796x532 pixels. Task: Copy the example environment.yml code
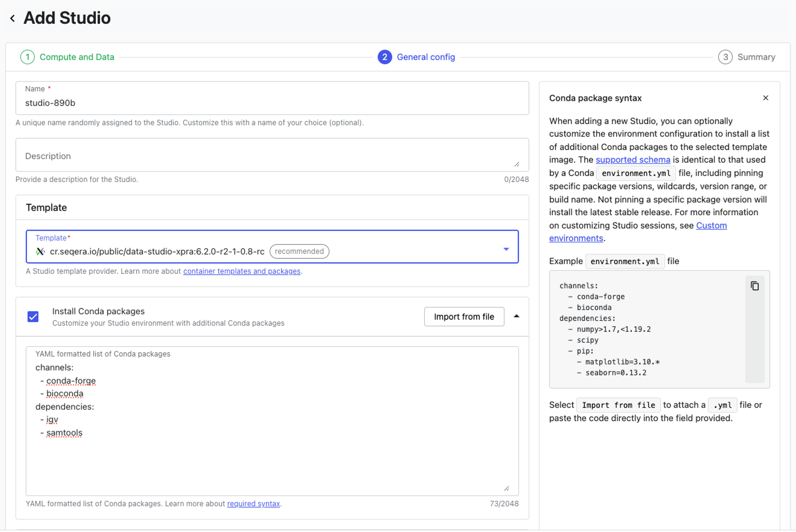point(754,286)
